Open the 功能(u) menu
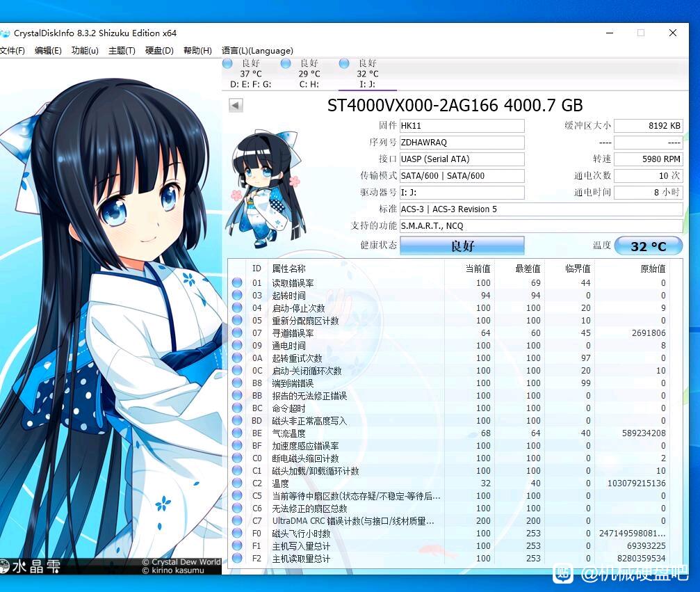The image size is (700, 592). [x=85, y=51]
